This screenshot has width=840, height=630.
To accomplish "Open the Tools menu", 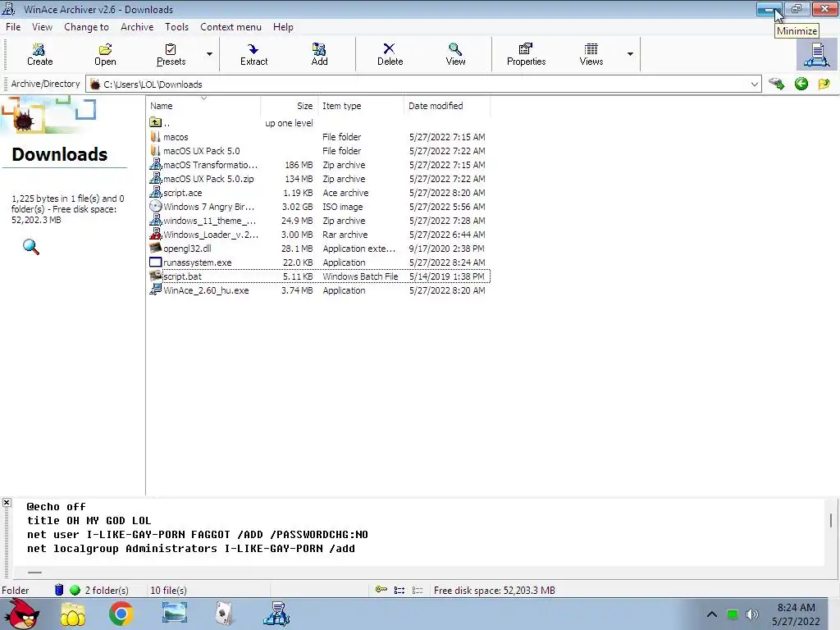I will tap(176, 27).
